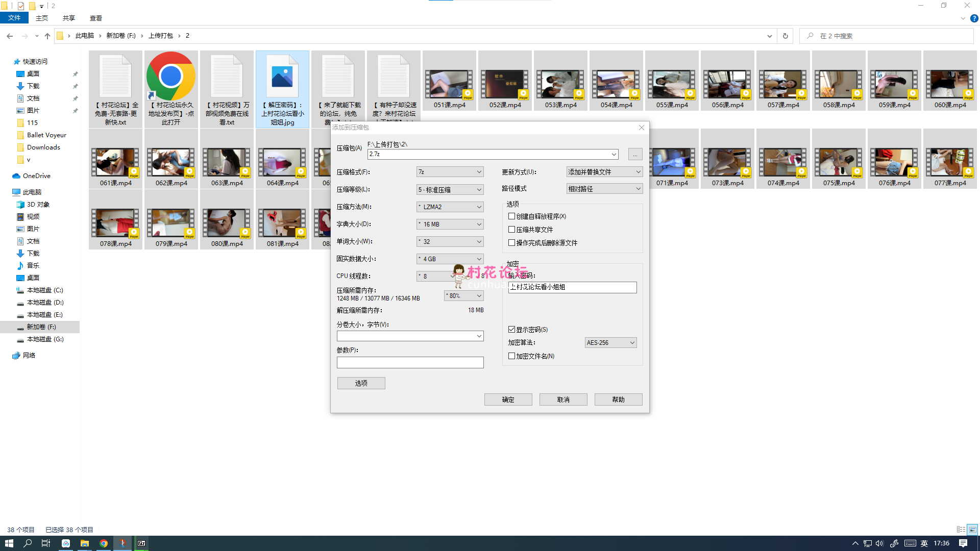Click inside the password input field

coord(572,287)
